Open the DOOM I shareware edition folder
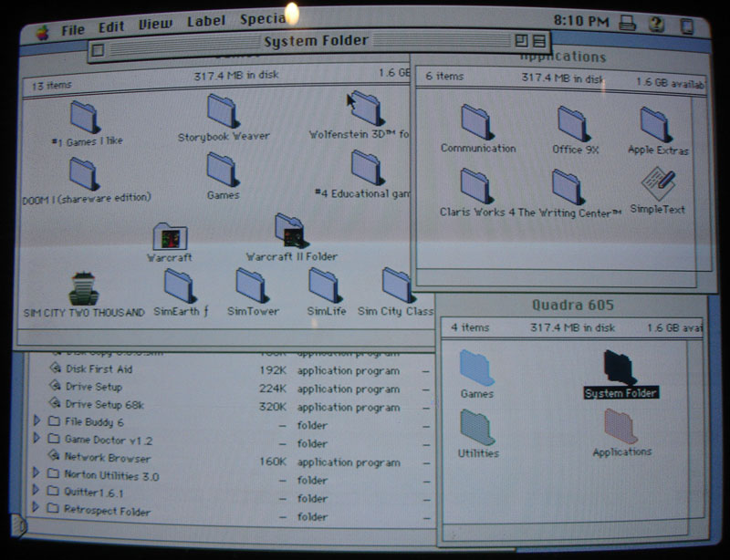The image size is (730, 560). pyautogui.click(x=84, y=173)
